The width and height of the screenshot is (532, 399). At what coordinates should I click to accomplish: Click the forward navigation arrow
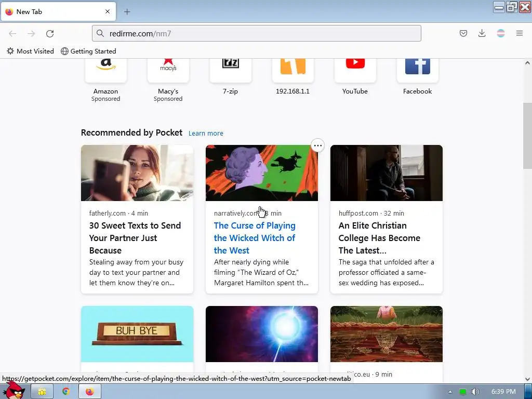(x=31, y=34)
